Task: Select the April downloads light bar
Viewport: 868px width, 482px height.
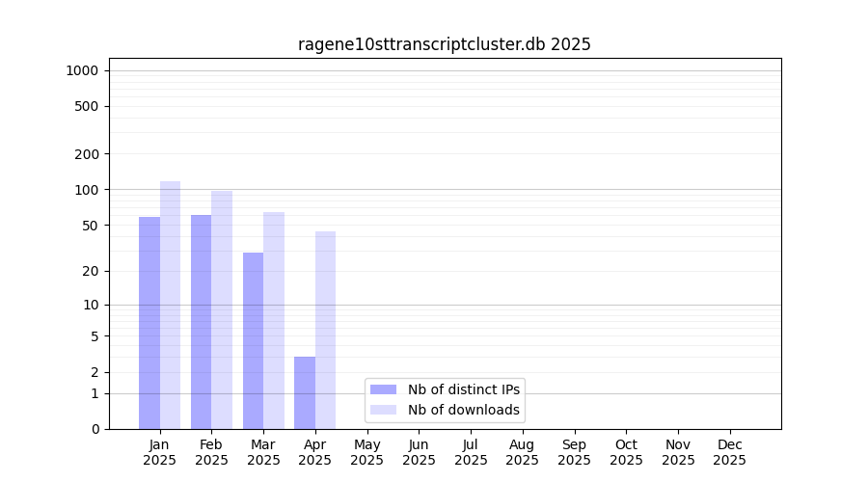Action: (326, 330)
